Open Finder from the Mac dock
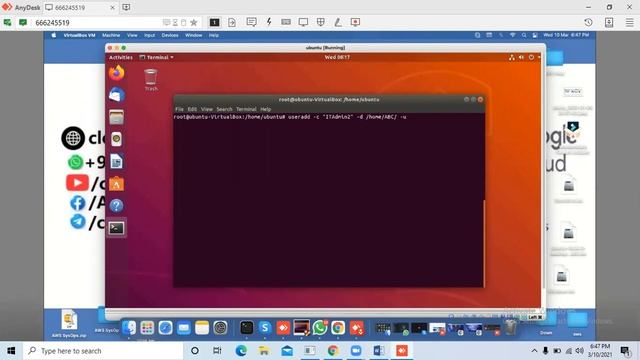 [129, 327]
